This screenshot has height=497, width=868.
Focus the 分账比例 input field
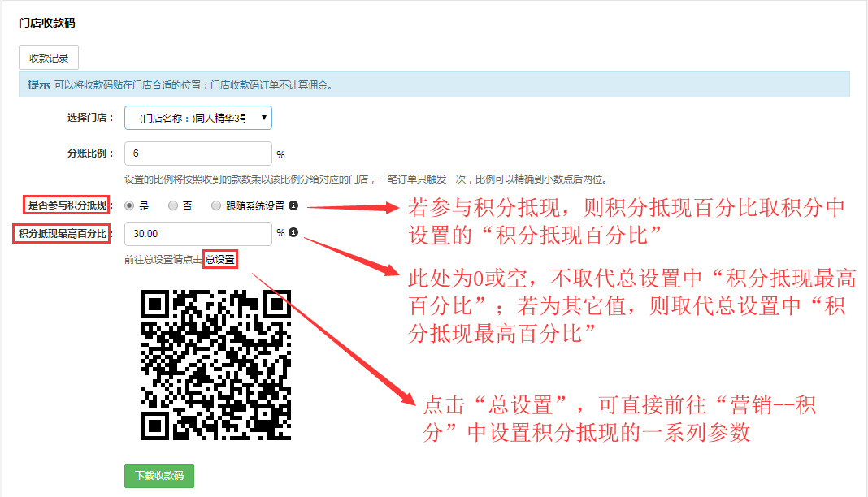pyautogui.click(x=198, y=153)
